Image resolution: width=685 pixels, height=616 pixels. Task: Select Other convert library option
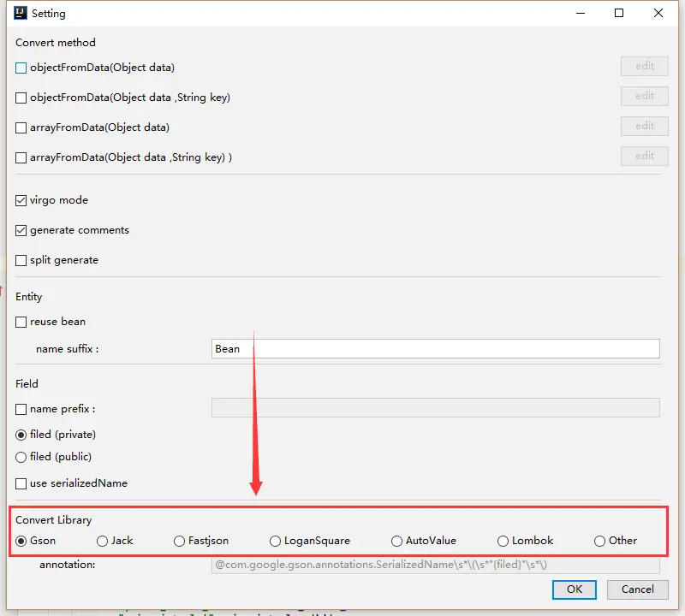(x=600, y=542)
